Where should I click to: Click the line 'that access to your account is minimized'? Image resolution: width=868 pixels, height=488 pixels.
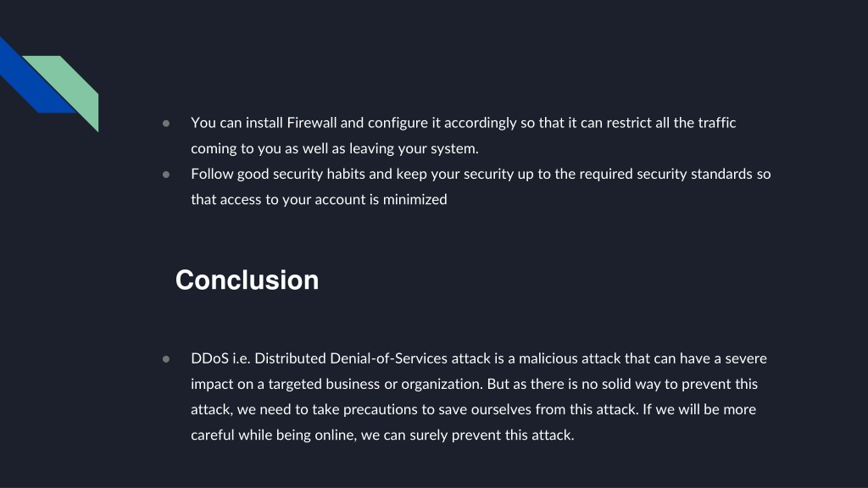pyautogui.click(x=319, y=199)
